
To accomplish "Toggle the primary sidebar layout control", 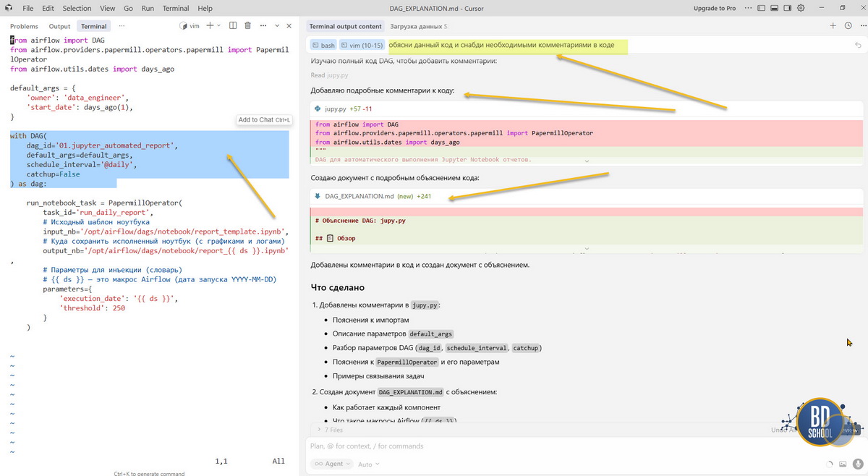I will [x=761, y=7].
